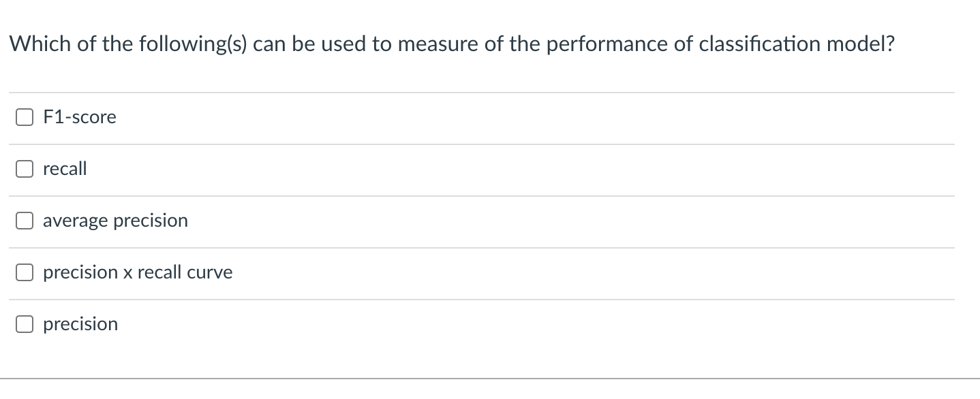The image size is (980, 399).
Task: Click the recall label text
Action: [x=64, y=168]
